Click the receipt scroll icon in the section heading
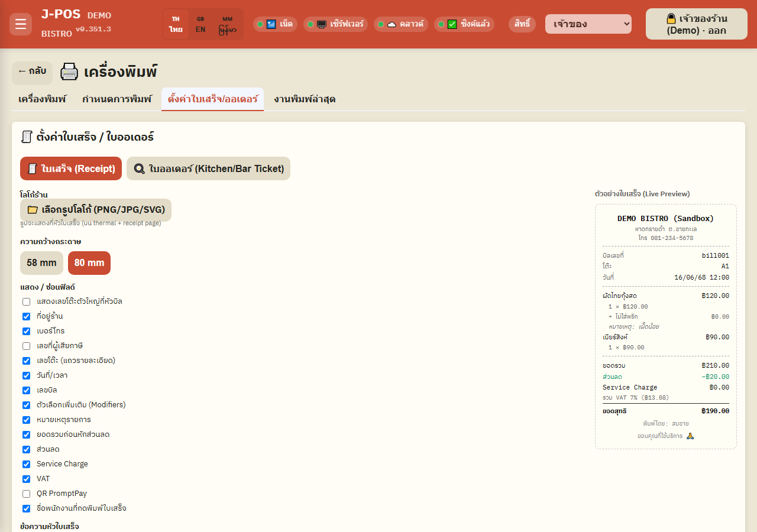 pyautogui.click(x=27, y=137)
